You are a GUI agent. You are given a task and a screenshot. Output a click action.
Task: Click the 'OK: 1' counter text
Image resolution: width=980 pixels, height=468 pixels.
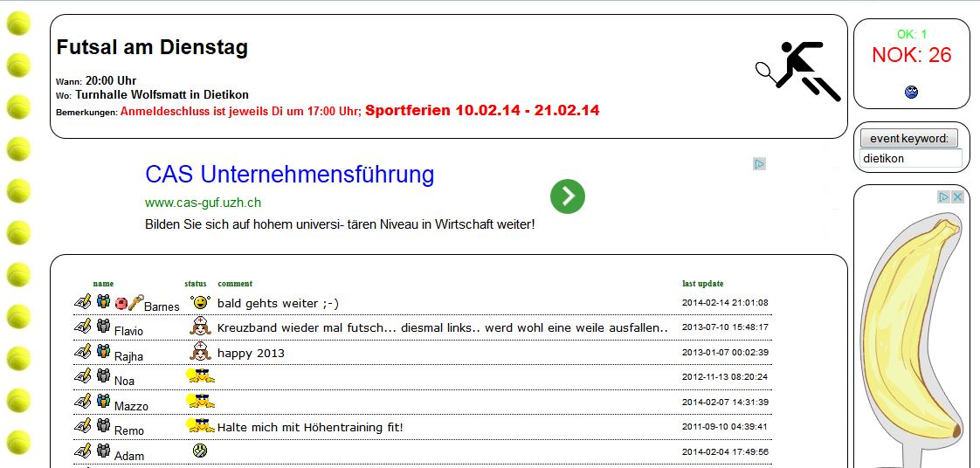(x=912, y=34)
